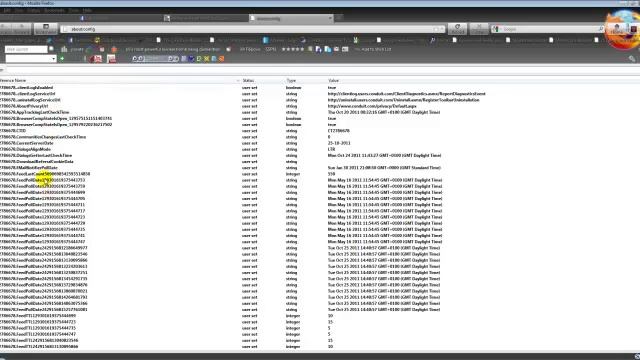Reload the page with the Reload button
Viewport: 640px width, 360px height.
coord(457,29)
